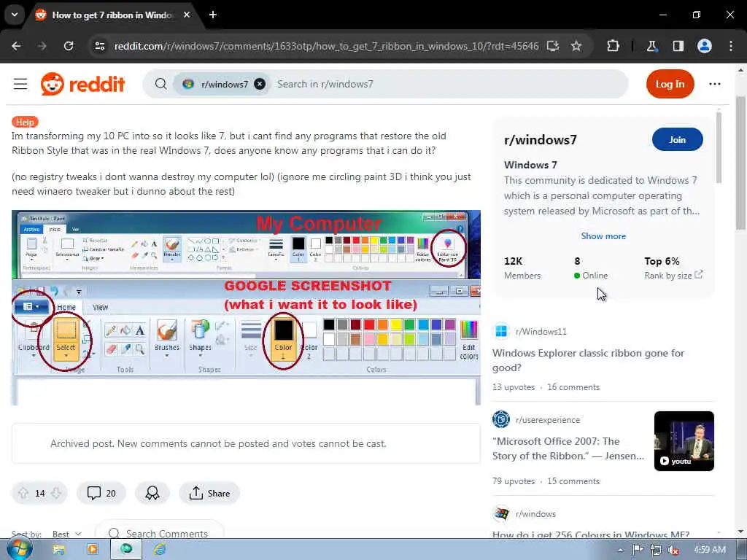The width and height of the screenshot is (747, 560).
Task: Open the r/windows community link
Action: point(536,514)
